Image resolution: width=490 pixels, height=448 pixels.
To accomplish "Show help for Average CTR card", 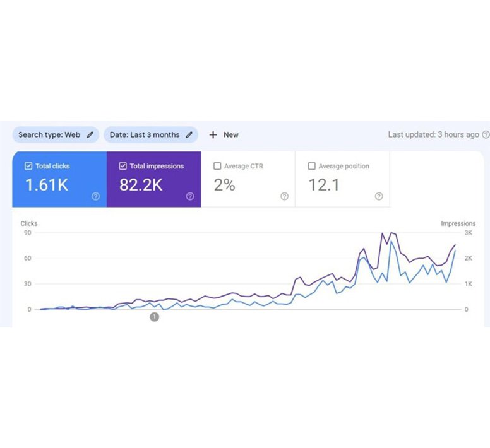I will 284,196.
